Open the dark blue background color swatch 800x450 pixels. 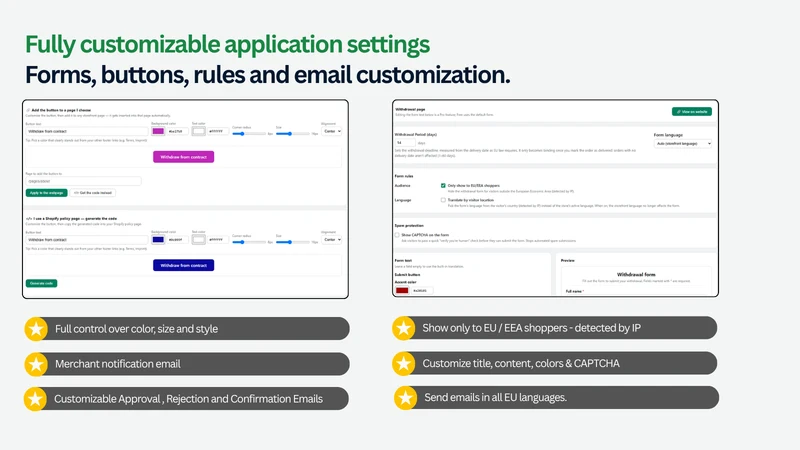[x=158, y=239]
